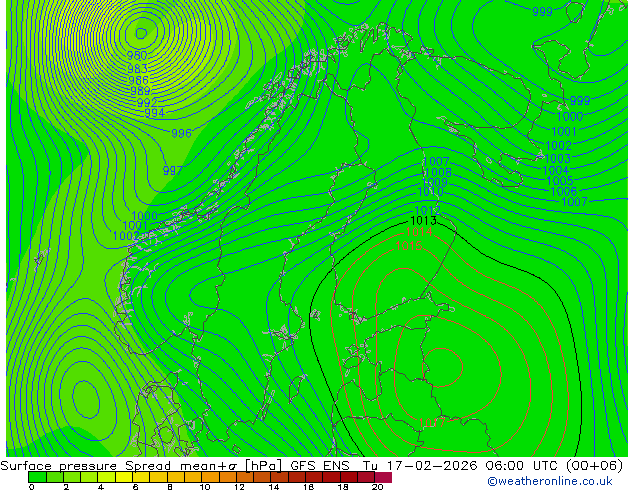
Task: Click the 1010 isobar label
Action: click(x=430, y=192)
